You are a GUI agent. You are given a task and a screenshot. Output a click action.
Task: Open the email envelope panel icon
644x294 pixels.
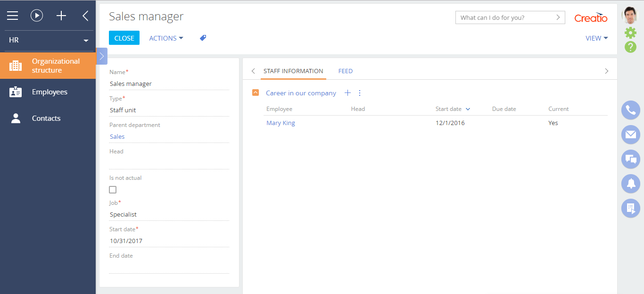click(x=630, y=134)
